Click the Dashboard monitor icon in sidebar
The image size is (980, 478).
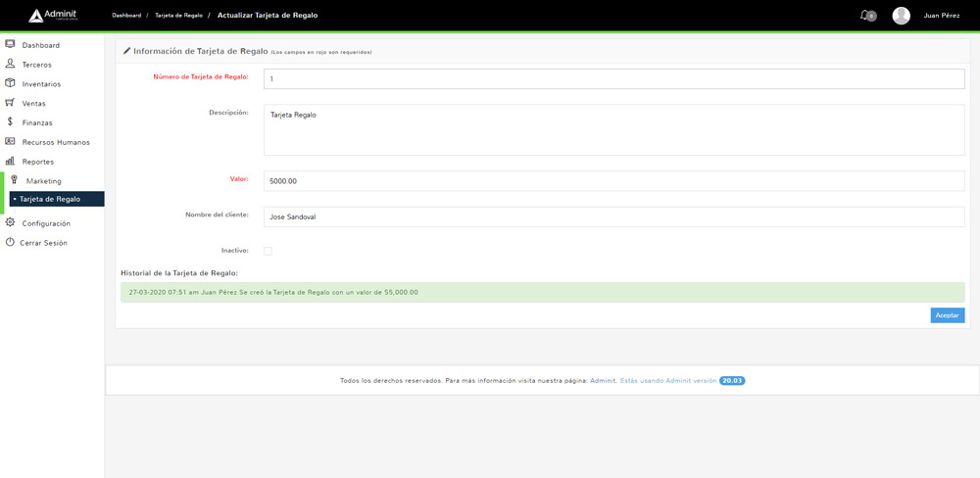[10, 45]
